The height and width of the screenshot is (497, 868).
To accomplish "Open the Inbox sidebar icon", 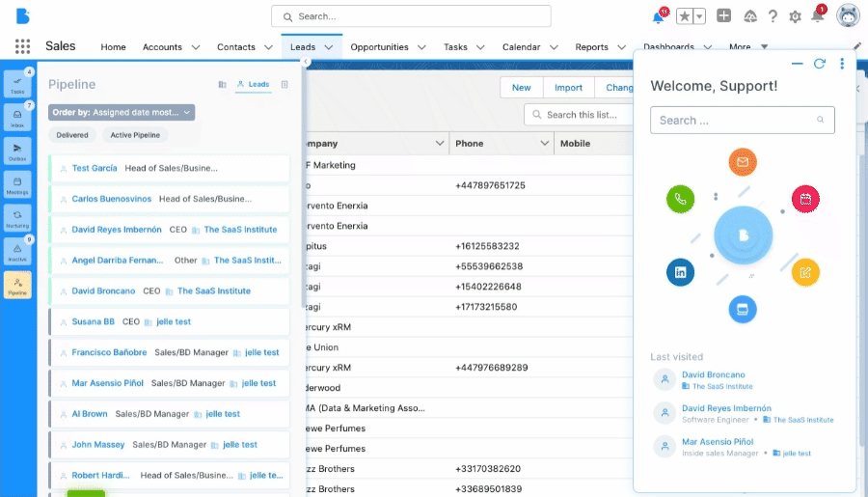I will coord(17,118).
